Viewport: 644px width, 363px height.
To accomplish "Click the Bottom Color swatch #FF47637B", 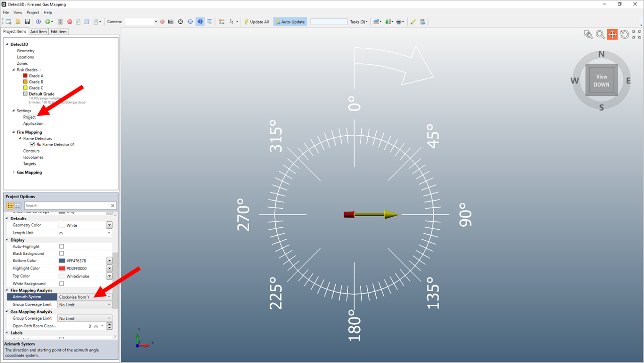I will click(x=62, y=261).
